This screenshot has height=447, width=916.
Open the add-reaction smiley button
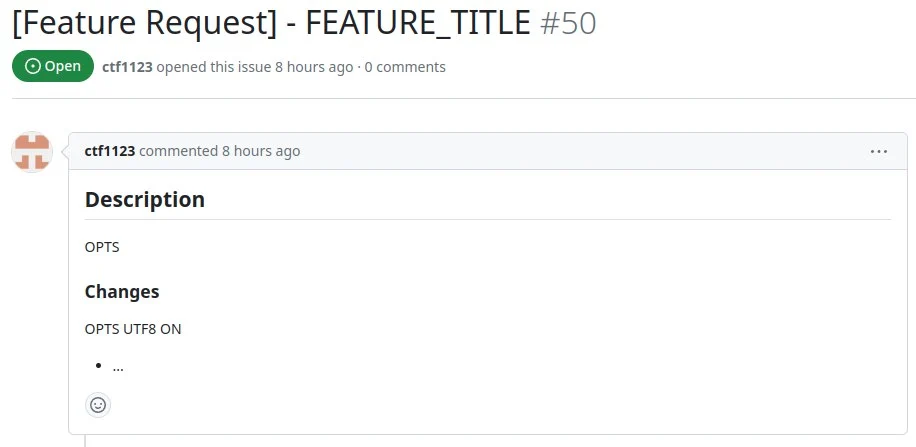pos(98,405)
